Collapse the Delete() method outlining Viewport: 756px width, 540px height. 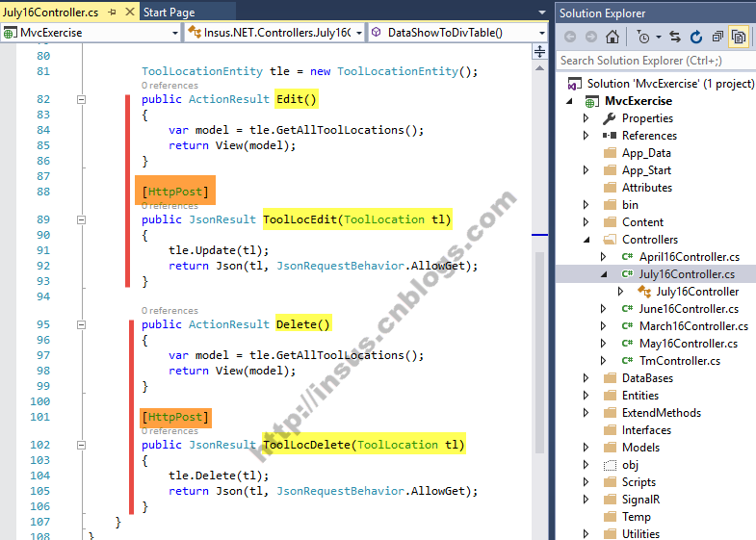[x=82, y=324]
